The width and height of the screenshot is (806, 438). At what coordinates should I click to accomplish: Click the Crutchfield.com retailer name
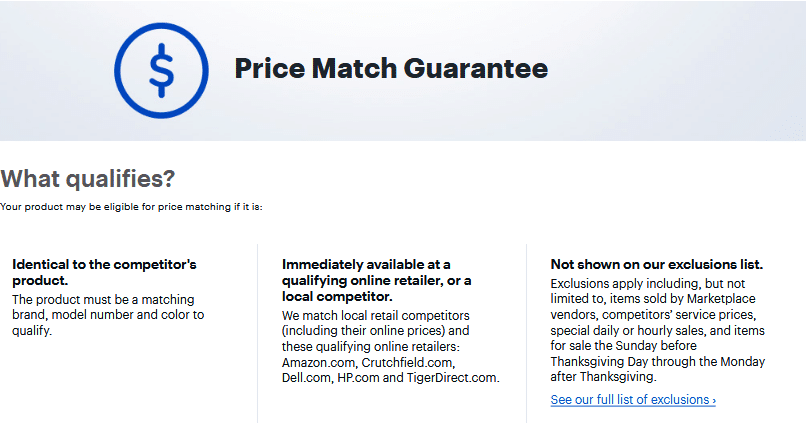click(x=408, y=362)
